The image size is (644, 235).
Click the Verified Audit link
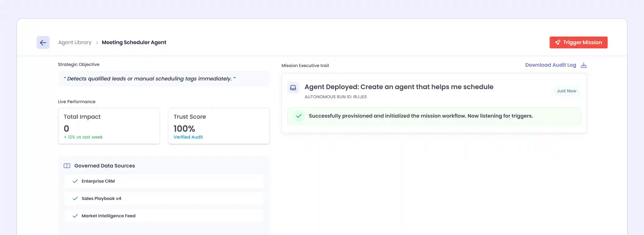coord(188,137)
